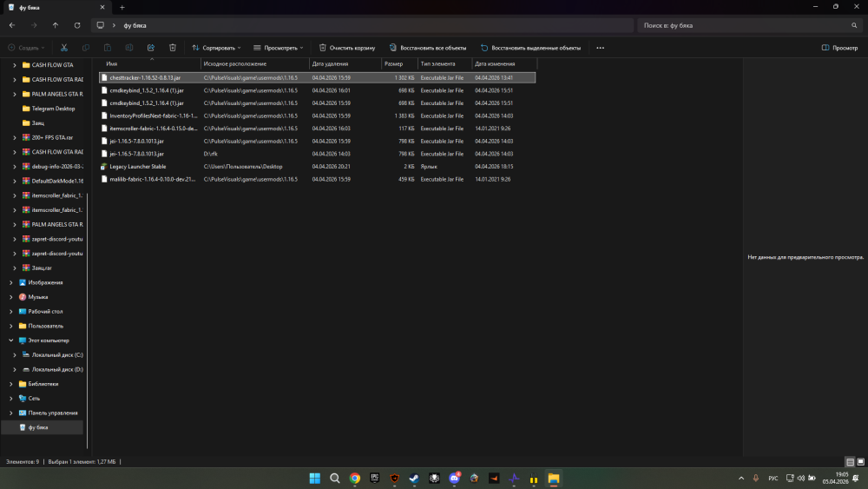Image resolution: width=868 pixels, height=489 pixels.
Task: Select Legacy Launcher Stable shortcut file
Action: tap(317, 167)
